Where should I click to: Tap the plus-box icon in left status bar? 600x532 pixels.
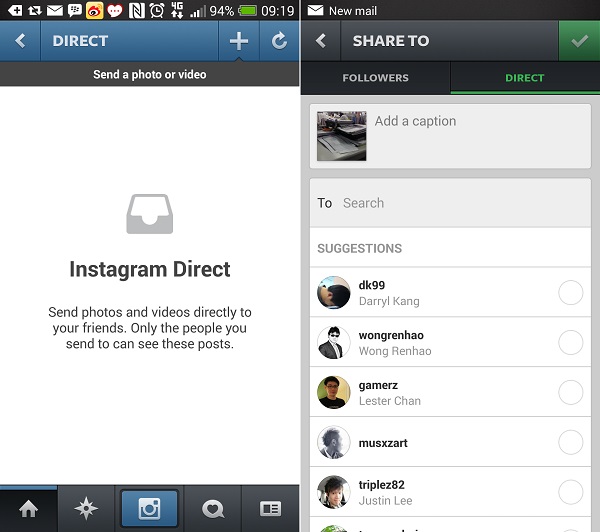[15, 10]
